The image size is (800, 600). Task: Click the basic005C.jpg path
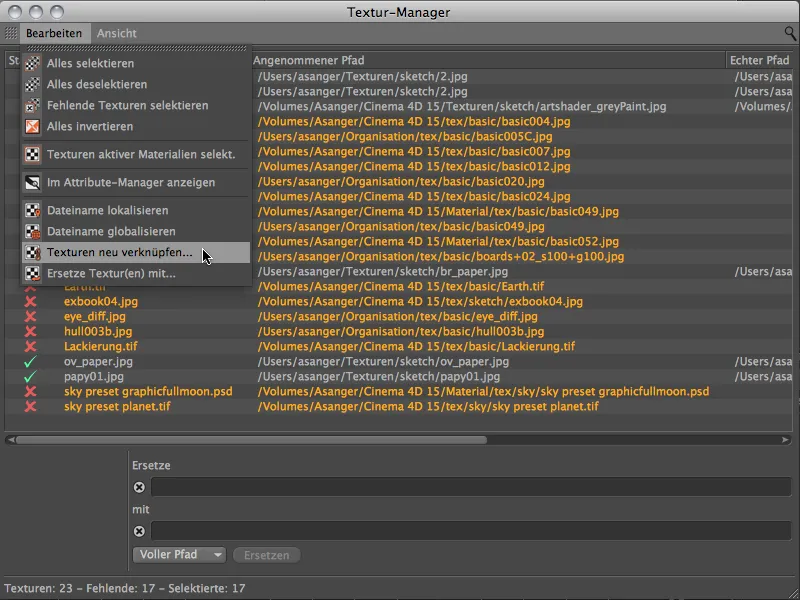coord(405,137)
